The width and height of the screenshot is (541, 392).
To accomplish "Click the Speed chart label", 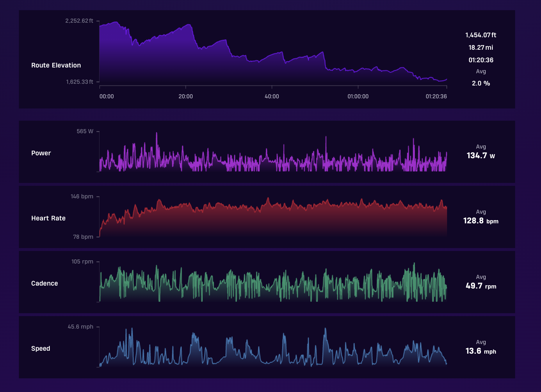I will click(41, 348).
